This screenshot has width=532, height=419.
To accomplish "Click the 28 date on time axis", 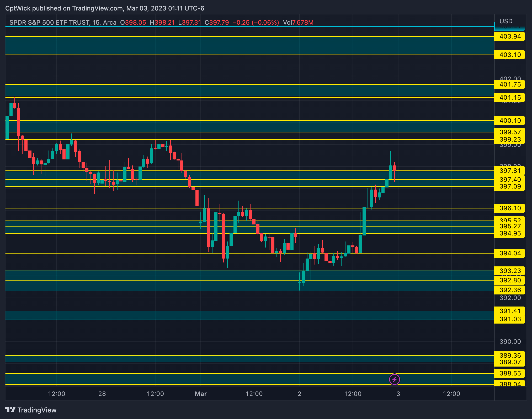I will [x=102, y=394].
